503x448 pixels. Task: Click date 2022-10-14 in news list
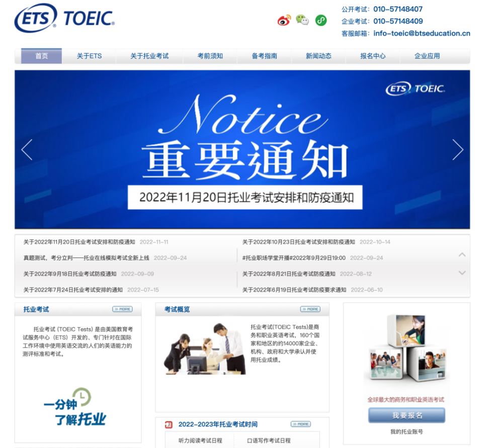[375, 242]
